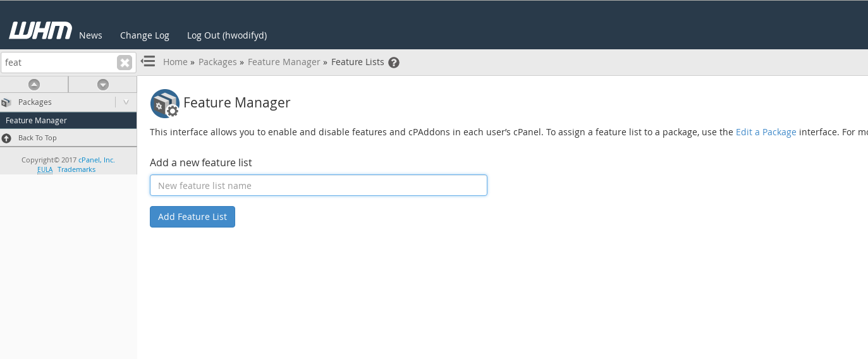Go to the Packages breadcrumb
Image resolution: width=868 pixels, height=359 pixels.
(217, 62)
